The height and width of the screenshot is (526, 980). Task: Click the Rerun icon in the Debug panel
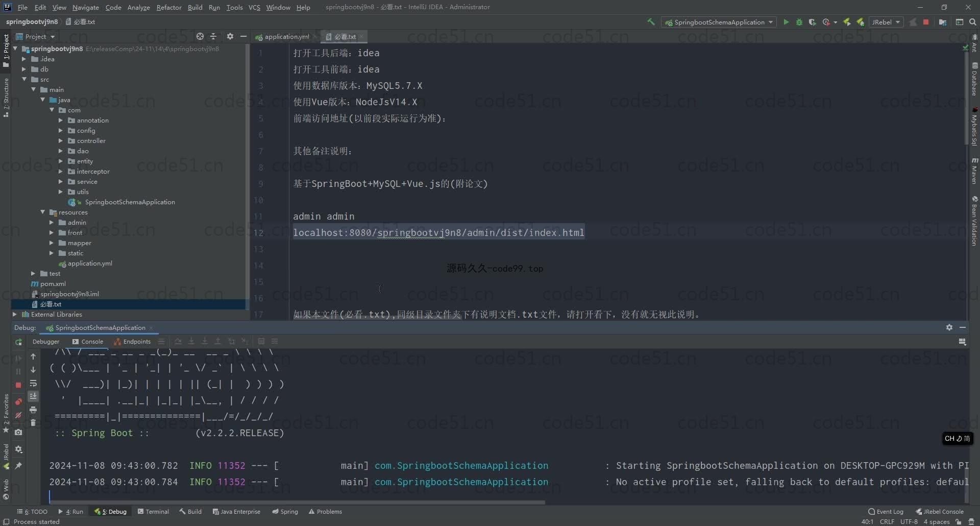tap(18, 342)
